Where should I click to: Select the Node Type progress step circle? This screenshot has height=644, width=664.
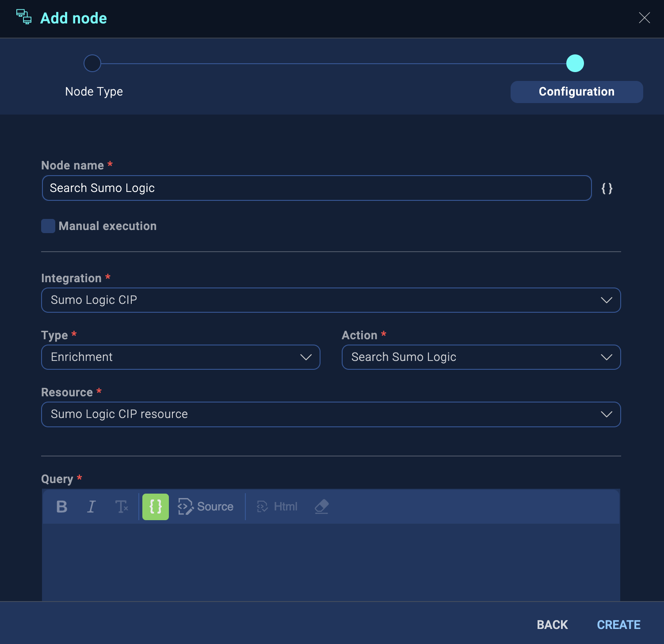pos(92,63)
